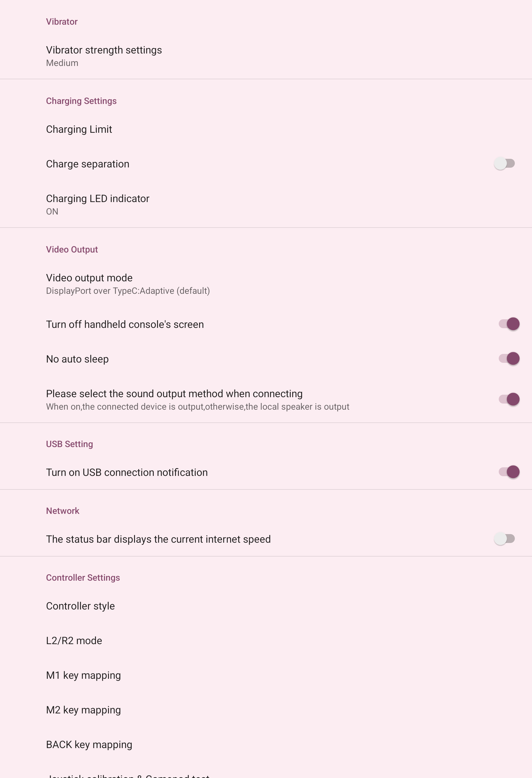Change the Video output mode
532x778 pixels.
(128, 284)
